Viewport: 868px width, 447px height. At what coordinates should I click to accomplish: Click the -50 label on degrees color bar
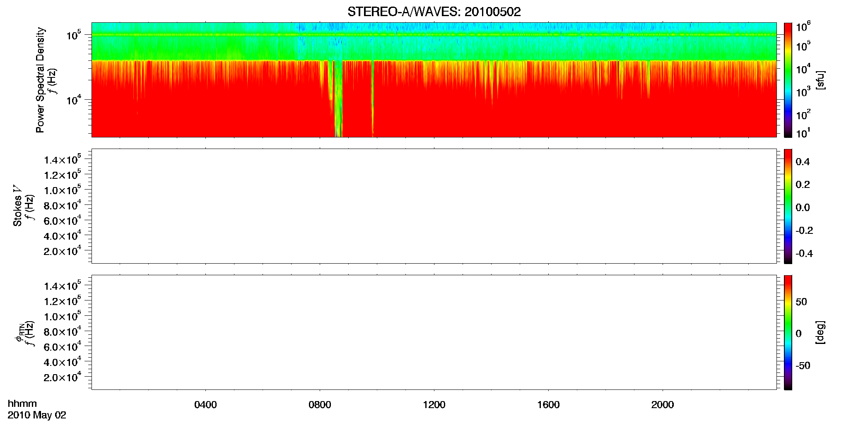click(803, 366)
